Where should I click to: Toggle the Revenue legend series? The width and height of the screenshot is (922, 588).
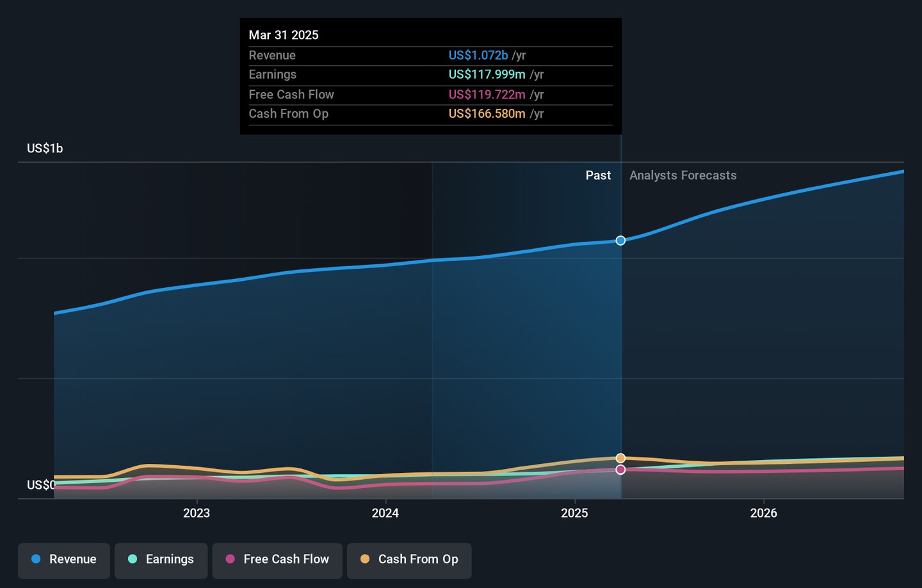(x=64, y=559)
